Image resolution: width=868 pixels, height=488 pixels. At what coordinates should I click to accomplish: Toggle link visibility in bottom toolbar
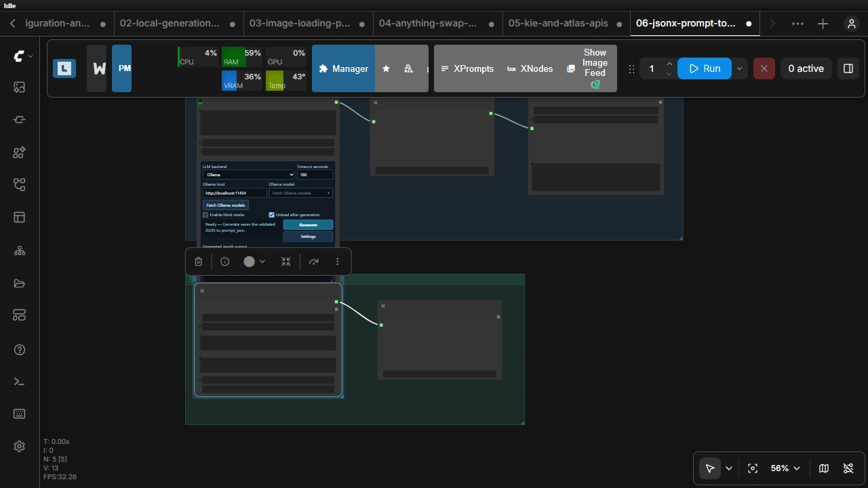pos(848,468)
